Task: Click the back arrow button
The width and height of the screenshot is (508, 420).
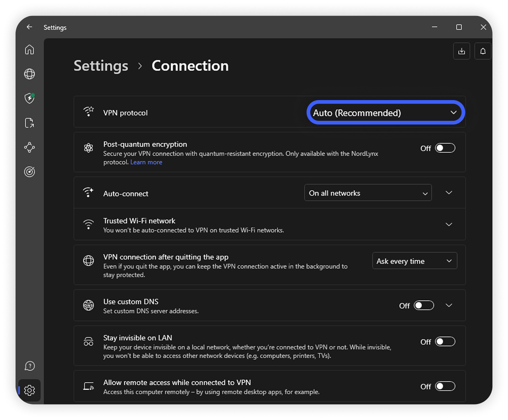Action: pos(29,27)
